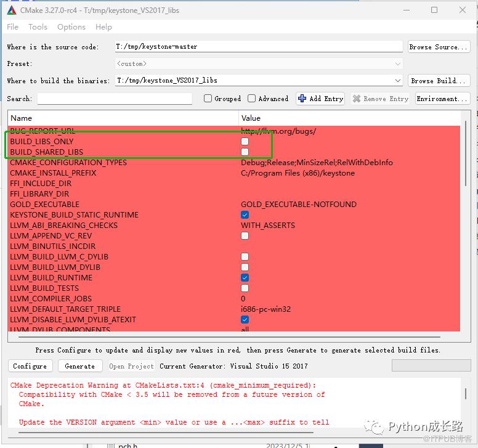
Task: Click the LLVM_COMPILER_JOBS value 0
Action: (243, 299)
